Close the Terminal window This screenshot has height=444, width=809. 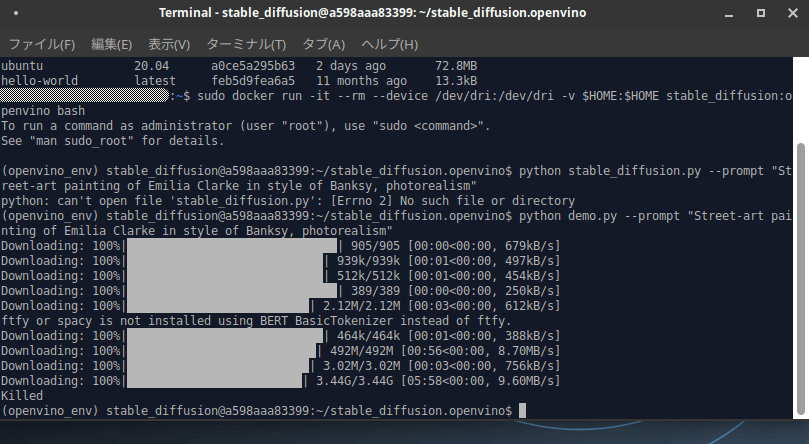point(793,13)
